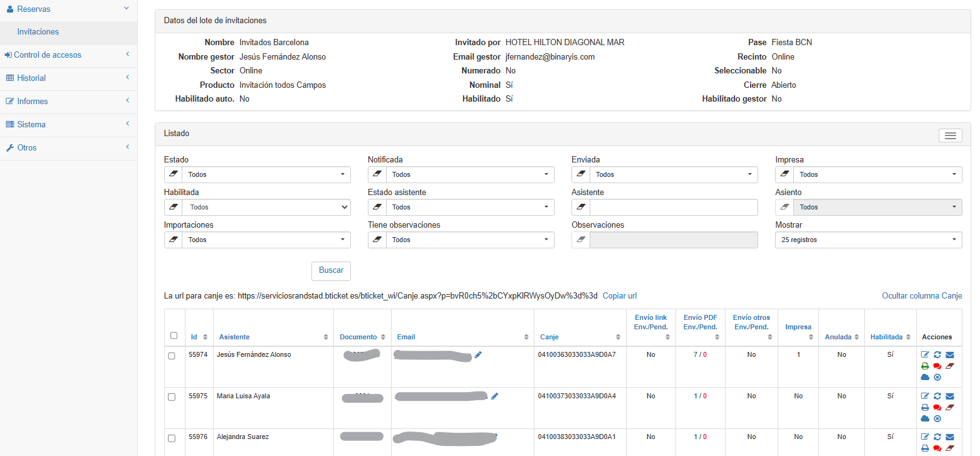This screenshot has width=980, height=456.
Task: Clear the Estado filter with eraser button
Action: pyautogui.click(x=174, y=174)
